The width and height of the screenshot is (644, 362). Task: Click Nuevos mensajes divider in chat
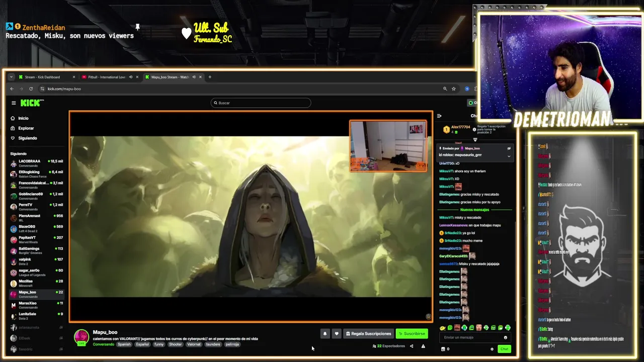474,210
